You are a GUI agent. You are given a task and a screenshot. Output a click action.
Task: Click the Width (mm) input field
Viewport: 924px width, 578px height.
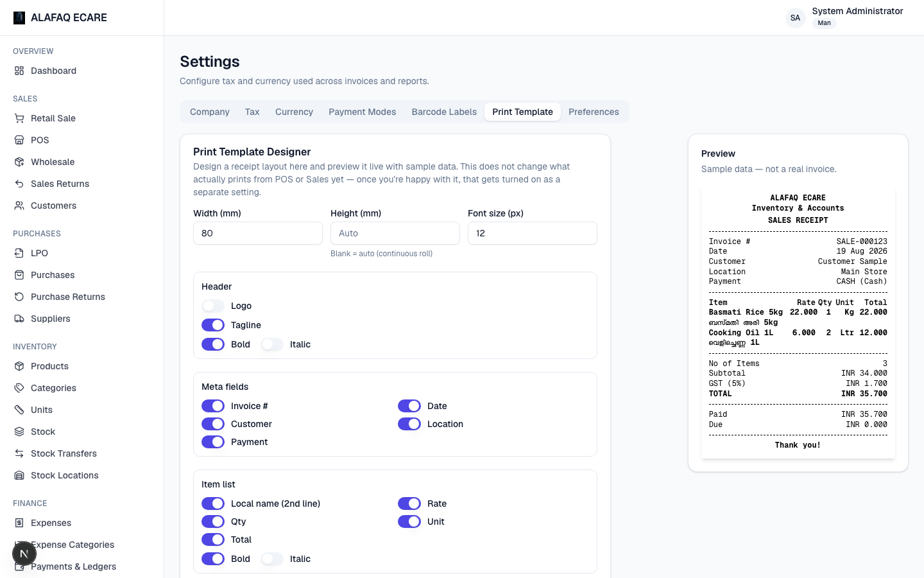pyautogui.click(x=258, y=233)
